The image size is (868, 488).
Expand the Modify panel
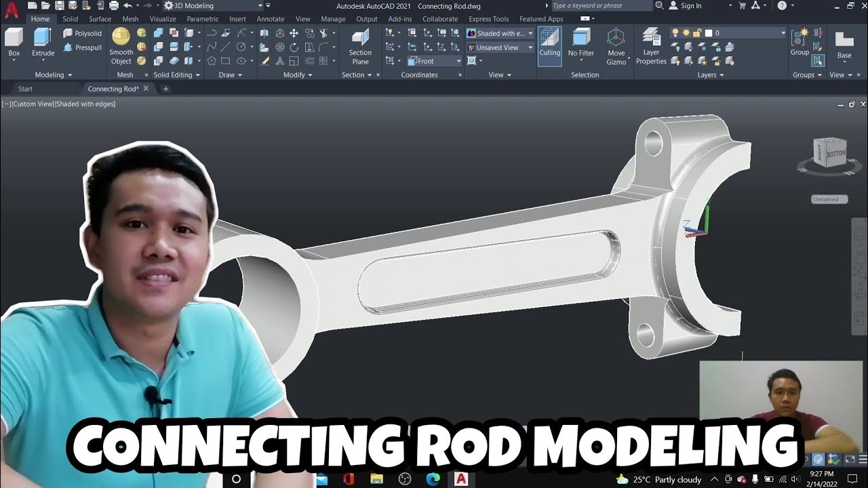click(x=298, y=75)
